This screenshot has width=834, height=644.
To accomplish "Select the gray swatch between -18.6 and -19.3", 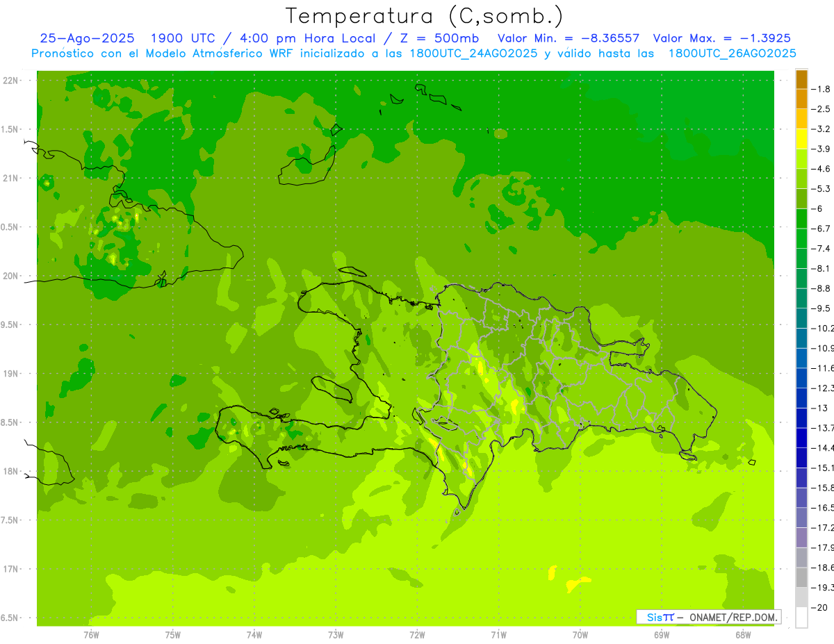I will tap(801, 577).
